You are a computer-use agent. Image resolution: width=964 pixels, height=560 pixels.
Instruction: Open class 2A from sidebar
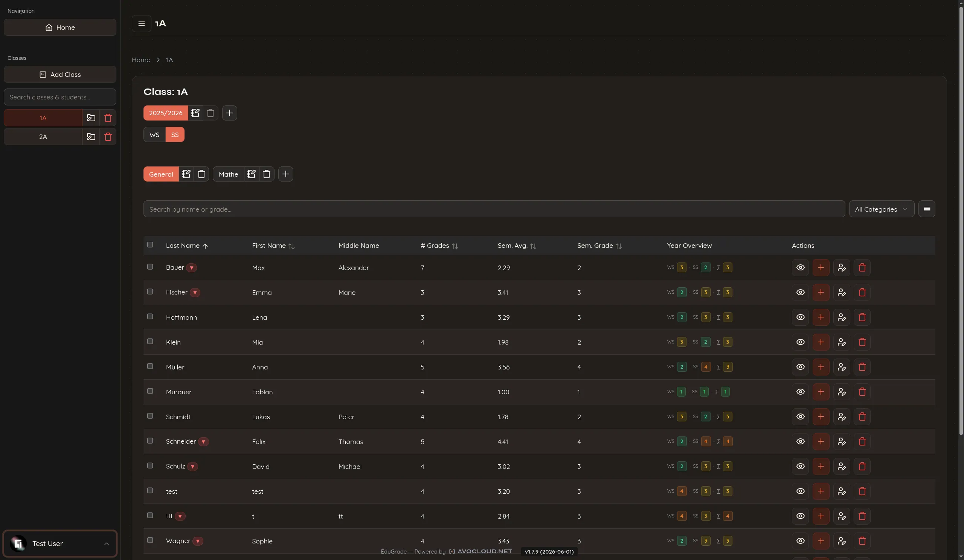(43, 137)
